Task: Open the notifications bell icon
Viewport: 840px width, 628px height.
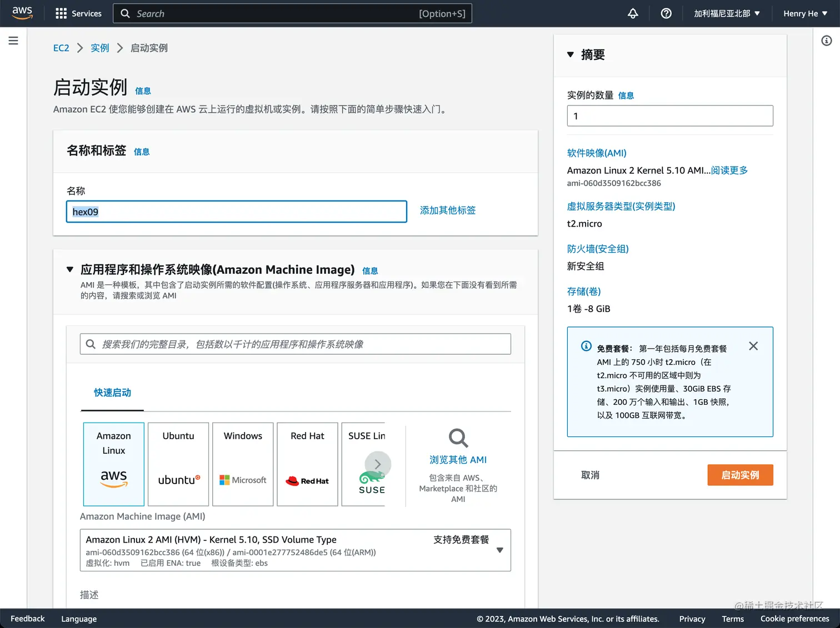Action: pos(633,13)
